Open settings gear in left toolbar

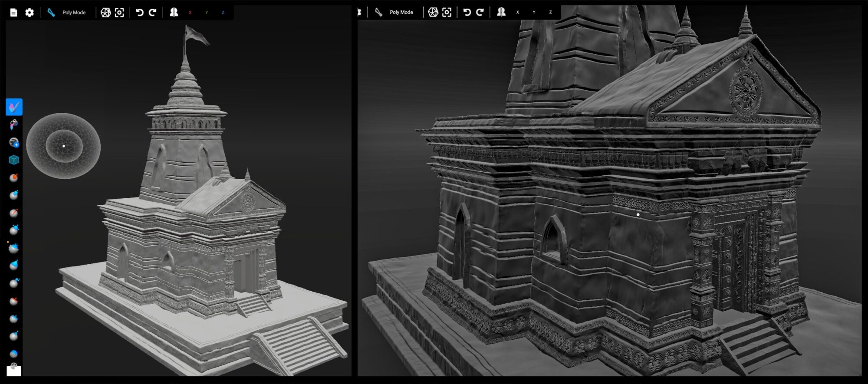[x=30, y=13]
